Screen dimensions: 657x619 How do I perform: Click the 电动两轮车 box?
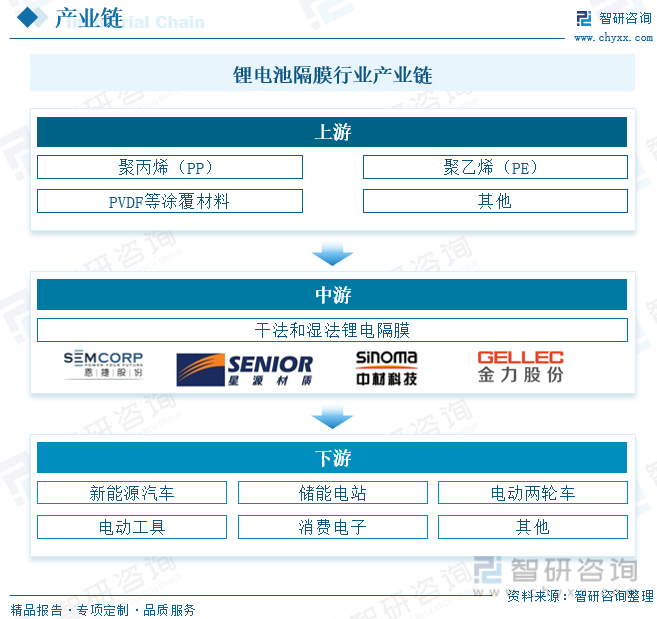point(533,493)
